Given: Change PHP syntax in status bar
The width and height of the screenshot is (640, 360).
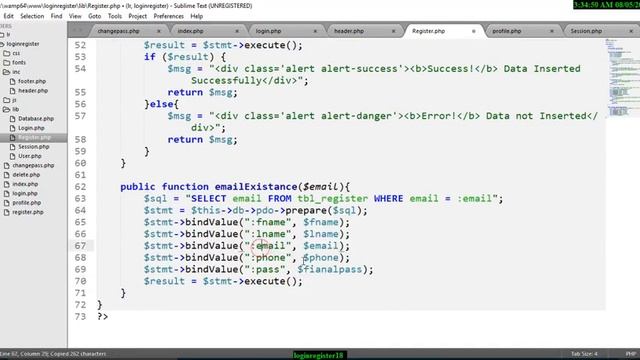Looking at the screenshot, I should point(631,354).
